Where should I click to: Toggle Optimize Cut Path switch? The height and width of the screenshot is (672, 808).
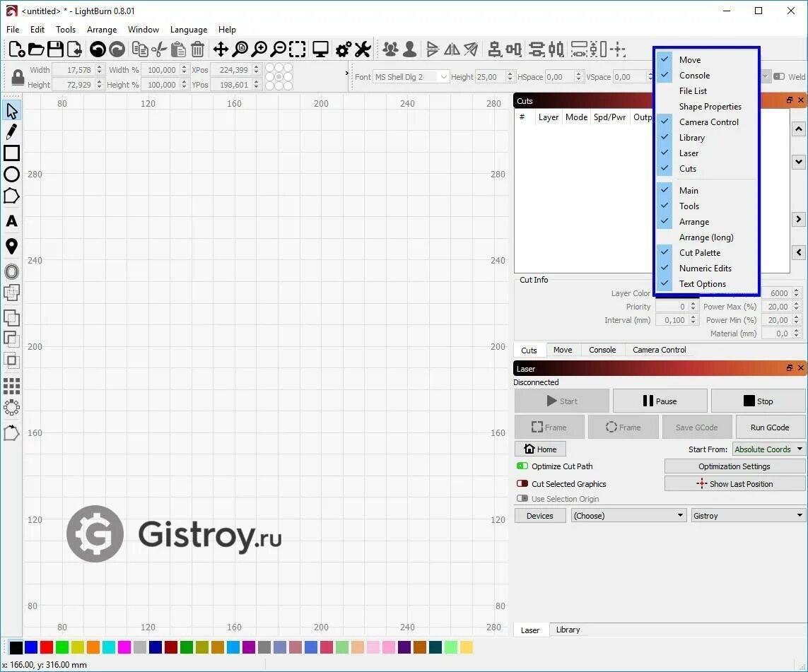point(522,466)
